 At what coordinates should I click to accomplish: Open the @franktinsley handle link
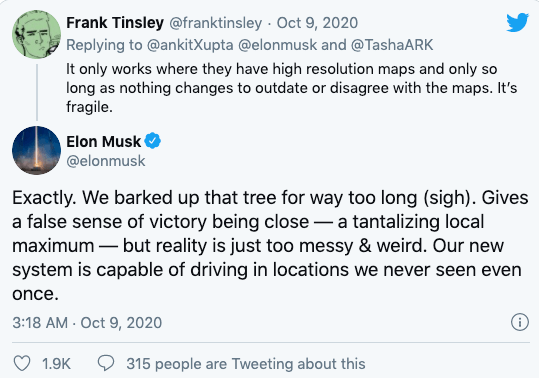click(216, 23)
